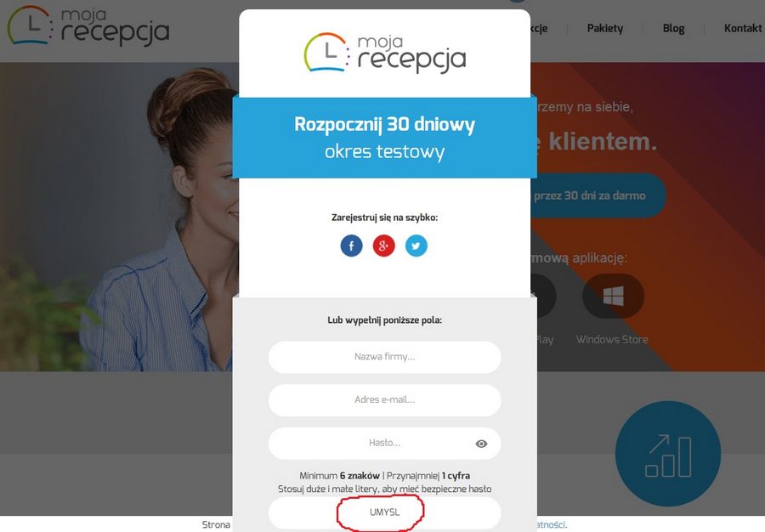765x532 pixels.
Task: Click the 30 dni za darmo button
Action: pos(598,195)
